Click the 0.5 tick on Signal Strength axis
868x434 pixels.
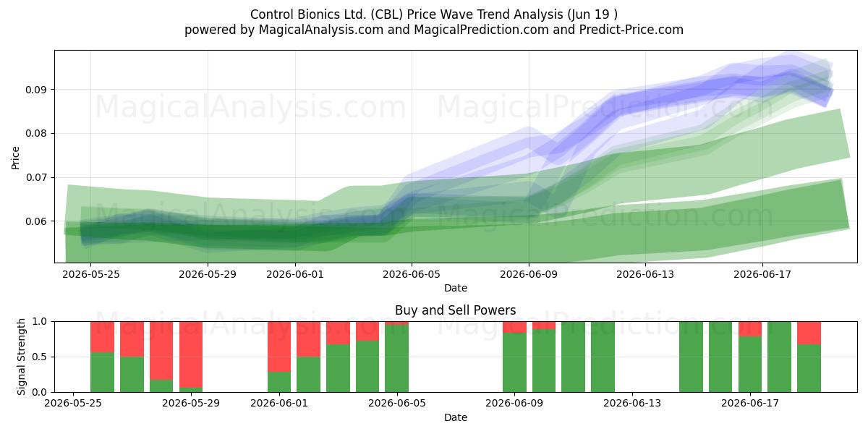pyautogui.click(x=41, y=357)
